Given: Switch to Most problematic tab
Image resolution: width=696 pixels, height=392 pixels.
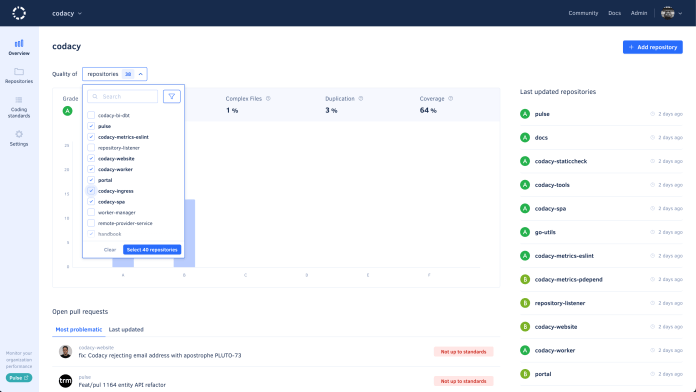Looking at the screenshot, I should coord(79,329).
